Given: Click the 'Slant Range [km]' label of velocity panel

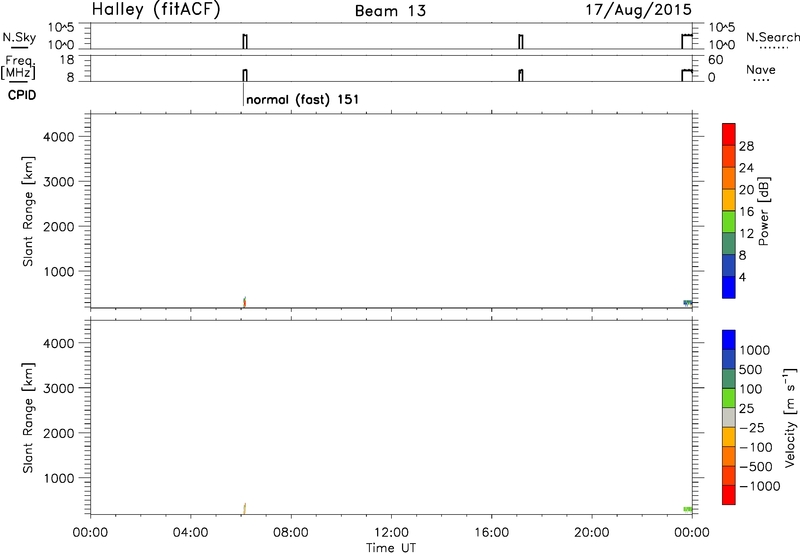Looking at the screenshot, I should pos(28,418).
